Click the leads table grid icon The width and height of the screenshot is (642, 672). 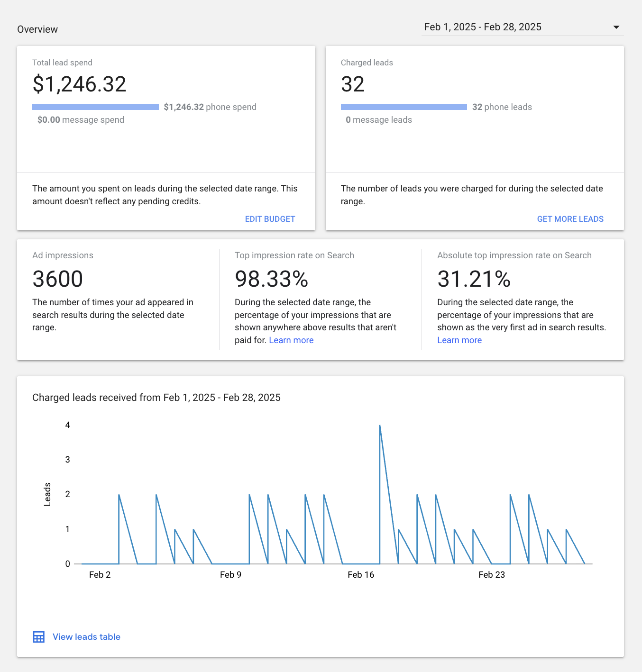click(39, 637)
